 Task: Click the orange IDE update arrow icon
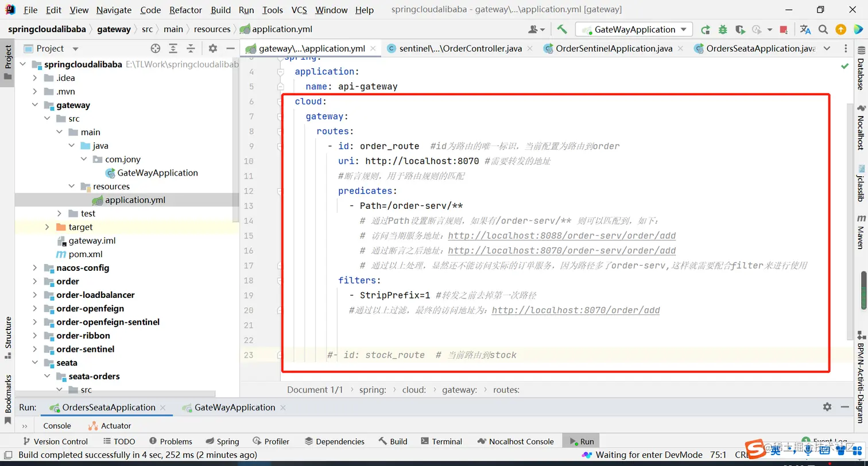pyautogui.click(x=840, y=29)
